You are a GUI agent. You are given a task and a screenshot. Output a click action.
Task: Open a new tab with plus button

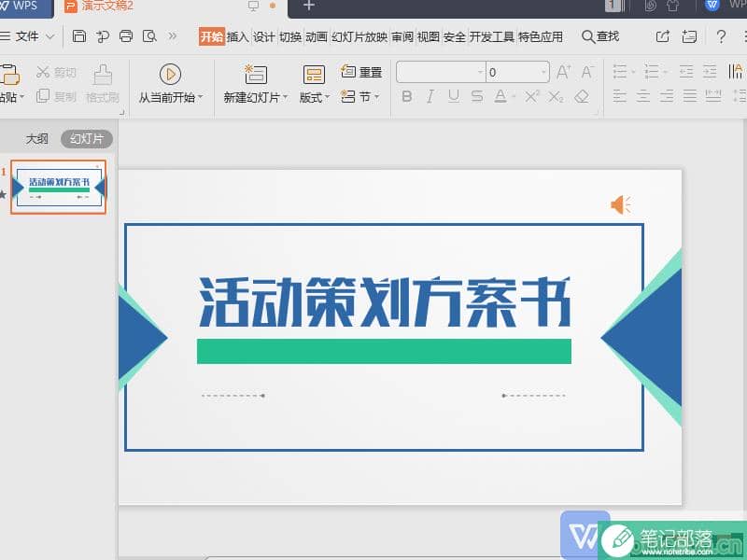tap(309, 6)
